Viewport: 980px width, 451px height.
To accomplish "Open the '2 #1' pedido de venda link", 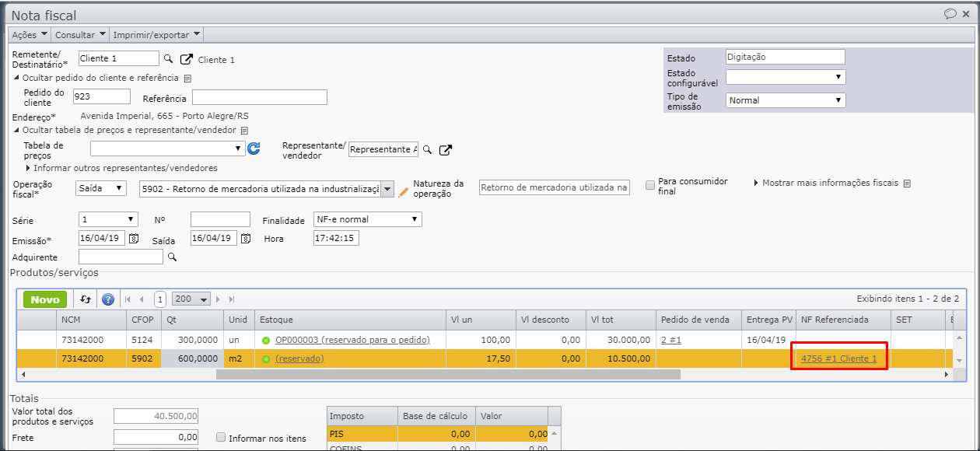I will point(670,341).
